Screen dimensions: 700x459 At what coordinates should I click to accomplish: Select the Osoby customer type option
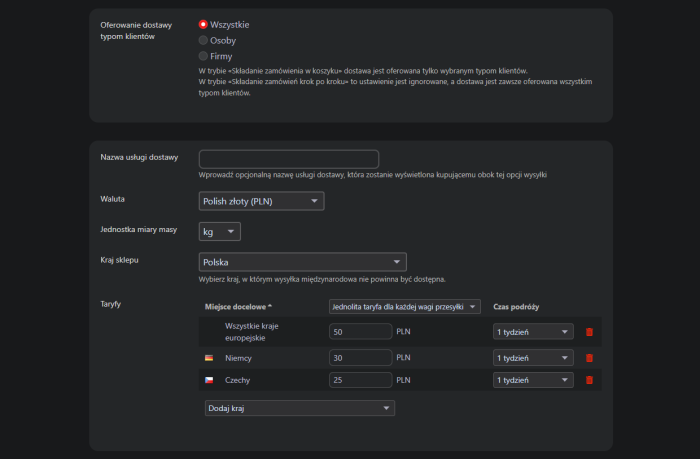pos(204,40)
